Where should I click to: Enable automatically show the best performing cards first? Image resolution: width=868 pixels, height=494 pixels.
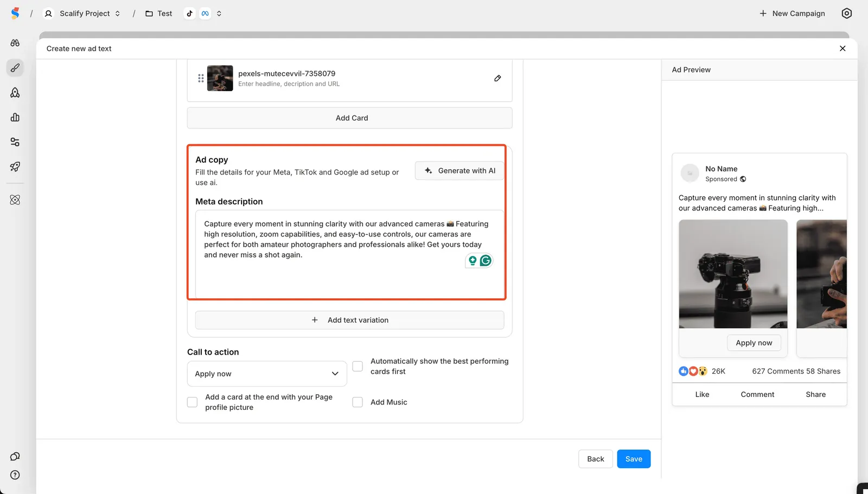(358, 366)
